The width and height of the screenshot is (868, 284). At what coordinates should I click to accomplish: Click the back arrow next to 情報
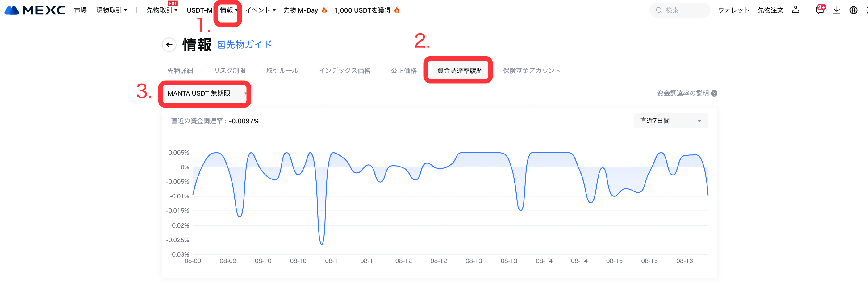tap(169, 45)
